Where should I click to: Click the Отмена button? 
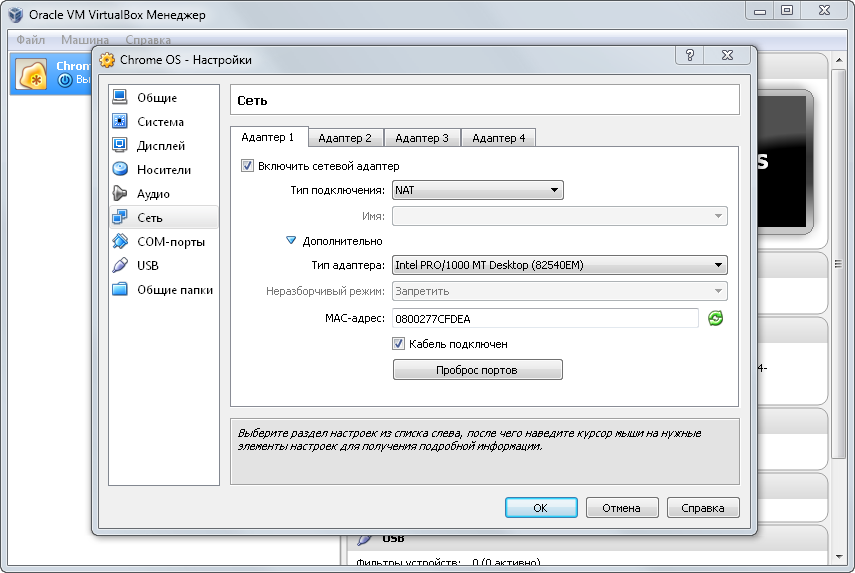(x=622, y=508)
